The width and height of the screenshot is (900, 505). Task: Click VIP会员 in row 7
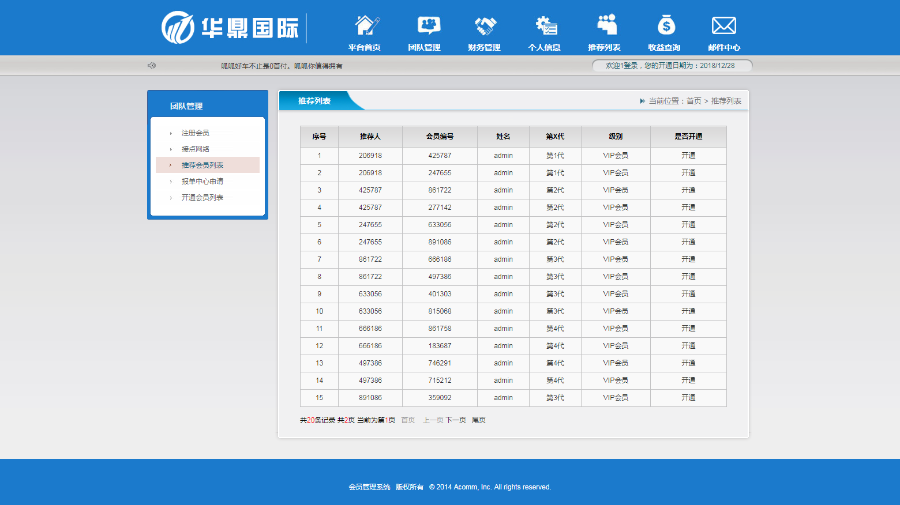[x=615, y=259]
